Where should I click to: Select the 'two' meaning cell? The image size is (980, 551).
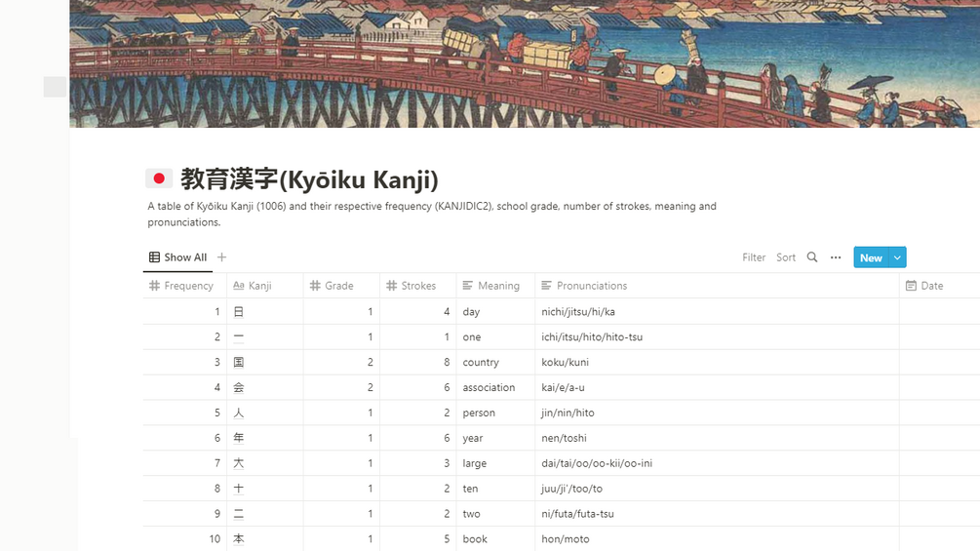495,514
